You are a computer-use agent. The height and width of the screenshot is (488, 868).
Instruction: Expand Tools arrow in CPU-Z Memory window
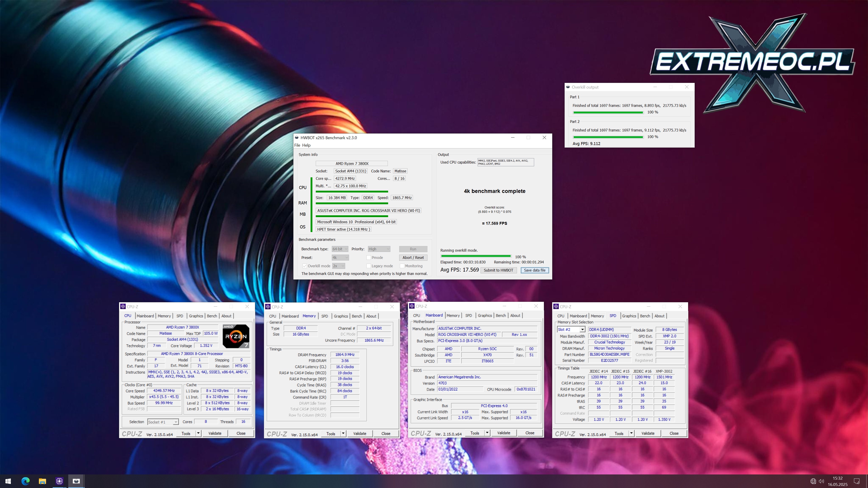pyautogui.click(x=343, y=434)
